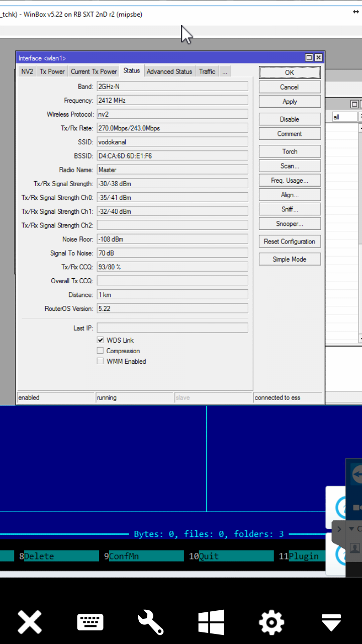Tap the X disconnect icon in bottom bar

coord(30,622)
